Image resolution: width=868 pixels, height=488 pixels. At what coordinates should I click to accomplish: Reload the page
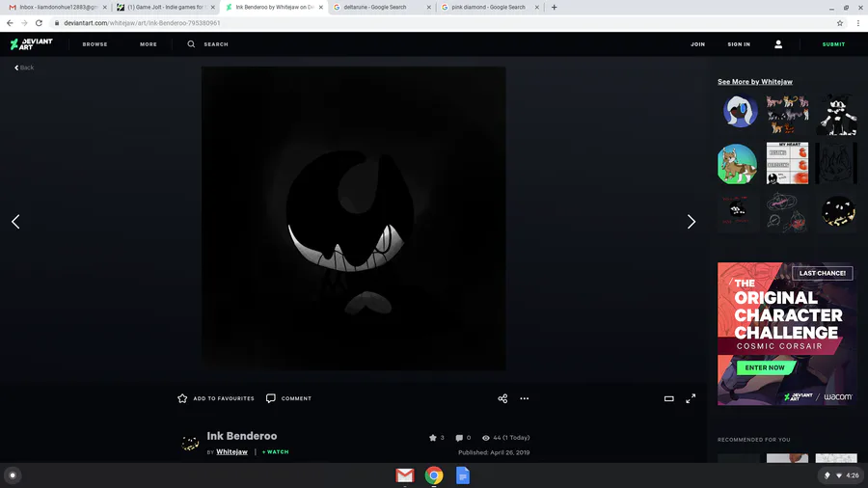(39, 23)
